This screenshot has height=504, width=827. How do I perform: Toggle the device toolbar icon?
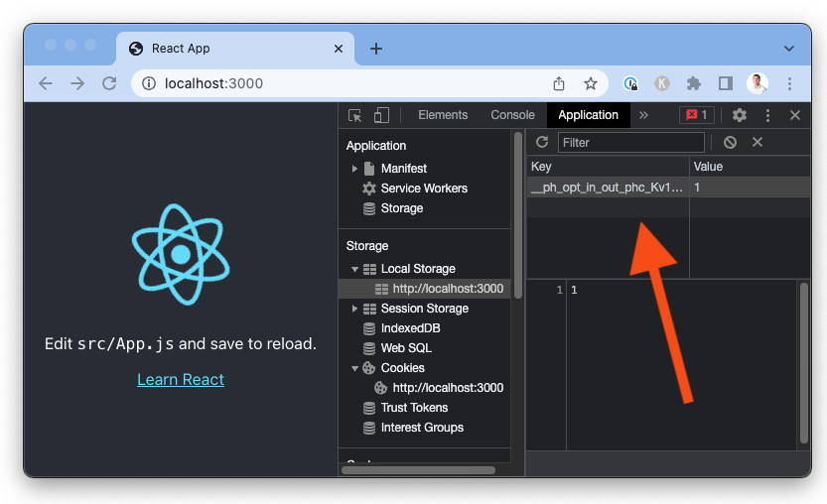tap(381, 115)
